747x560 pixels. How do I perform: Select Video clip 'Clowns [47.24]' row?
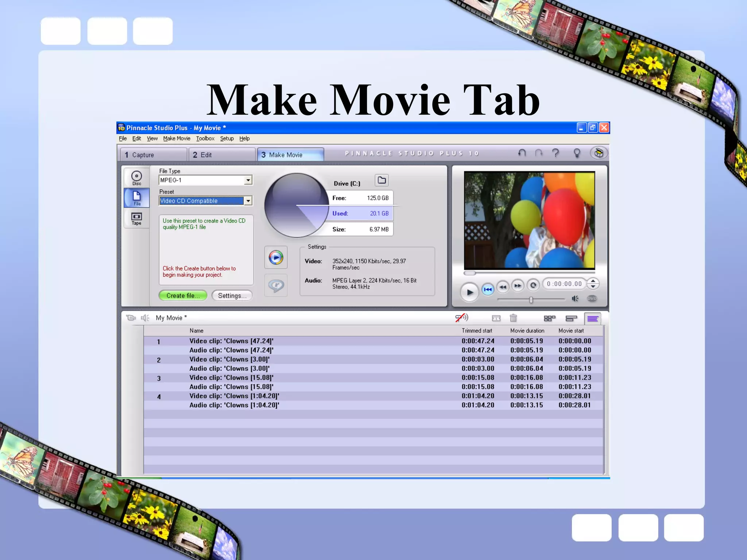tap(373, 341)
